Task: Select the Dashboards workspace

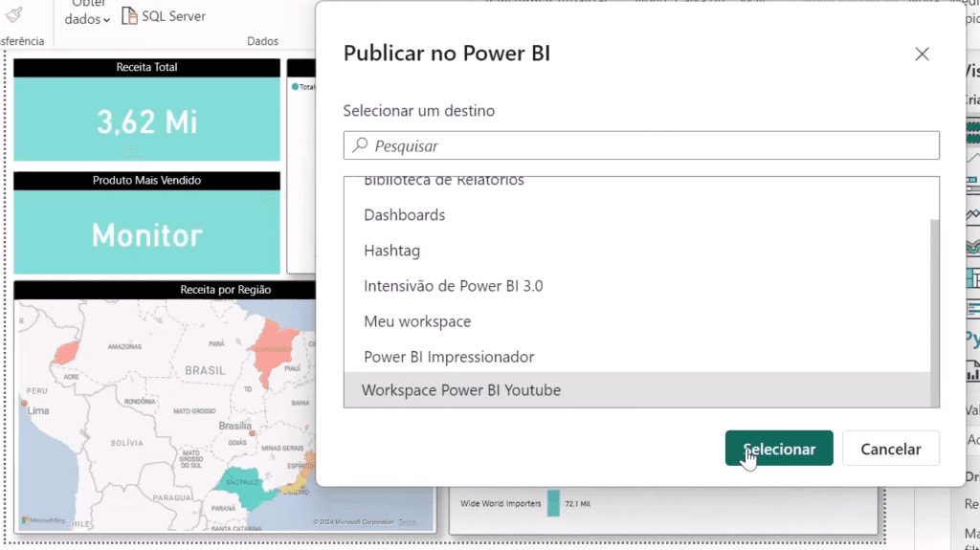Action: point(637,215)
